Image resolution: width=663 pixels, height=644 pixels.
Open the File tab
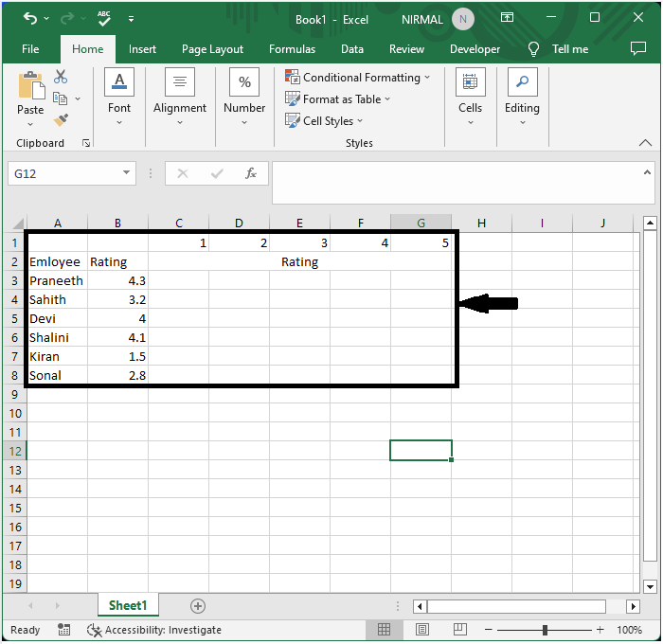pos(30,49)
